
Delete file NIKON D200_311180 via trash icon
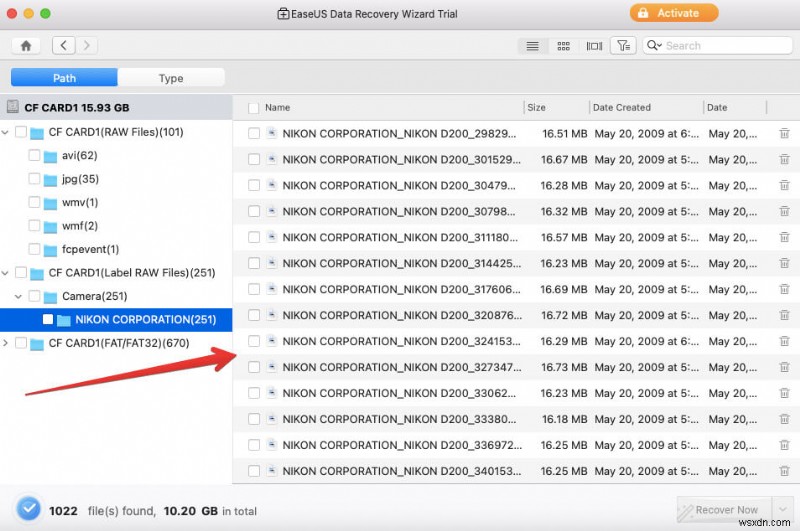click(784, 238)
